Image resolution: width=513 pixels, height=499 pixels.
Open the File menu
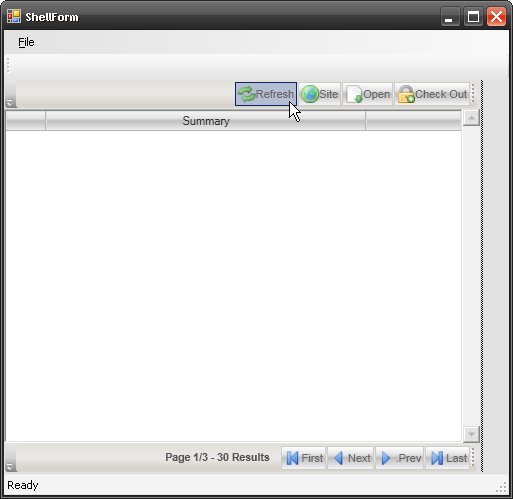[x=26, y=42]
